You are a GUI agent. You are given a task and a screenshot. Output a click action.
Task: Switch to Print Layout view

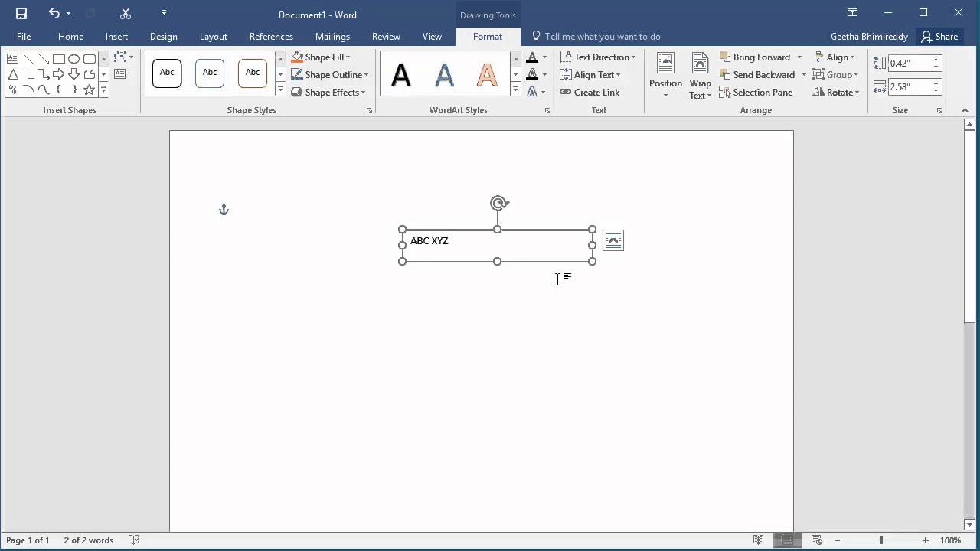click(787, 540)
